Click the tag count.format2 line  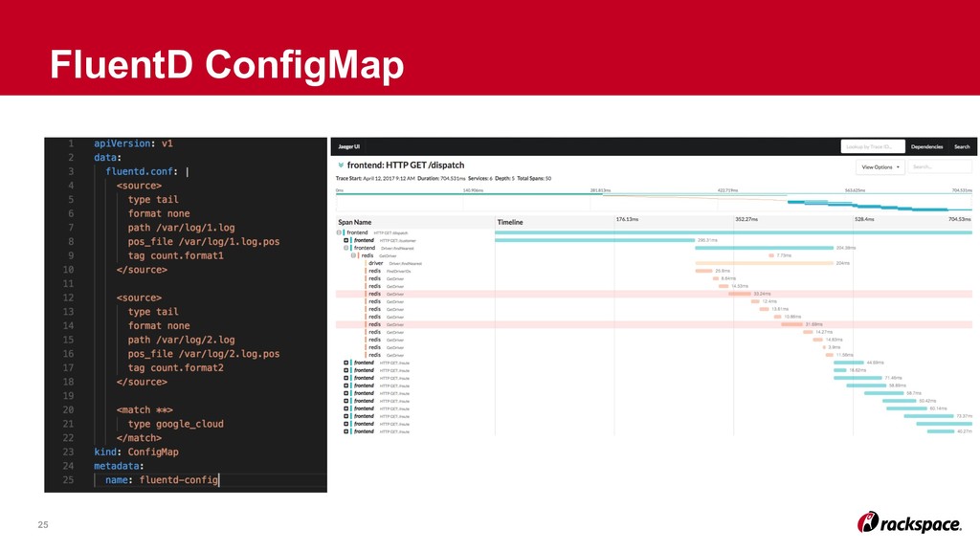click(x=176, y=368)
